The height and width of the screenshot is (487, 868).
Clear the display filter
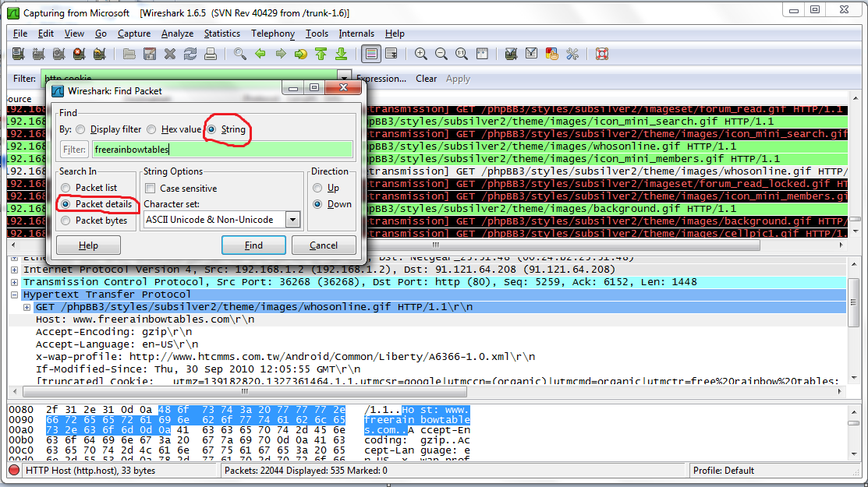click(427, 79)
